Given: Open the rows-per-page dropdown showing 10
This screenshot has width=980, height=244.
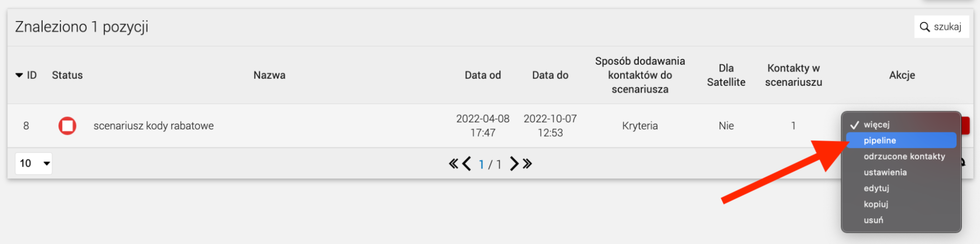Looking at the screenshot, I should pos(34,163).
